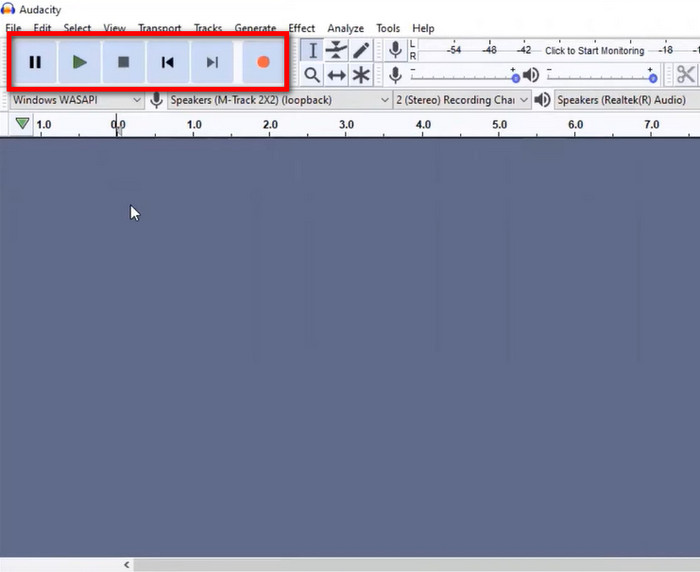Stop audio with the Stop button
The width and height of the screenshot is (700, 572).
click(x=124, y=62)
